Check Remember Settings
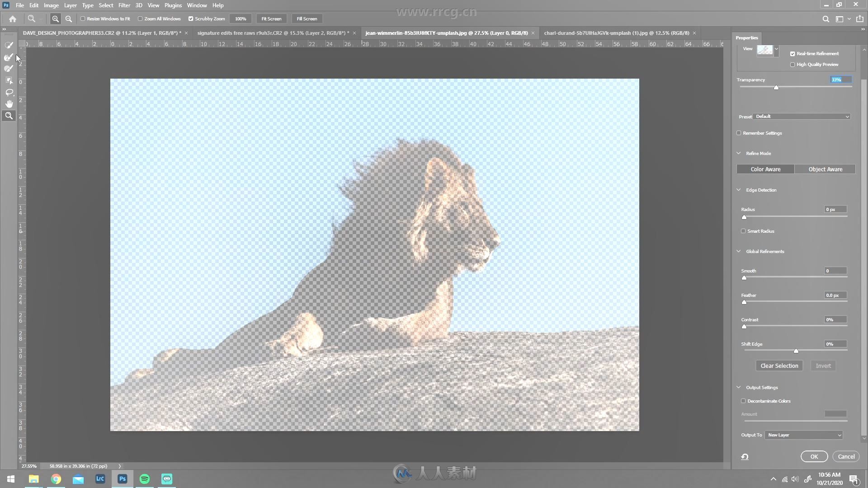This screenshot has width=868, height=488. (x=739, y=133)
